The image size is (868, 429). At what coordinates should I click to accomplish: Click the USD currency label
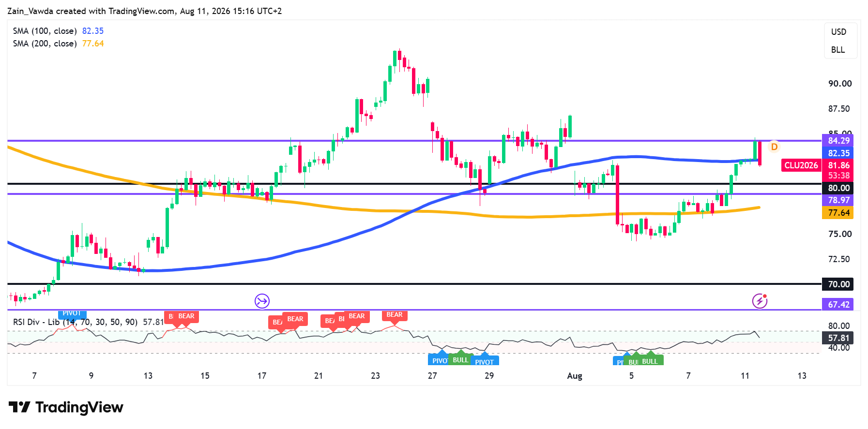point(839,32)
